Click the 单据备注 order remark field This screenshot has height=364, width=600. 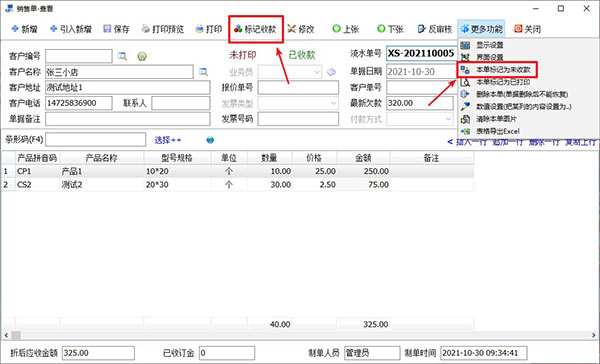coord(128,119)
